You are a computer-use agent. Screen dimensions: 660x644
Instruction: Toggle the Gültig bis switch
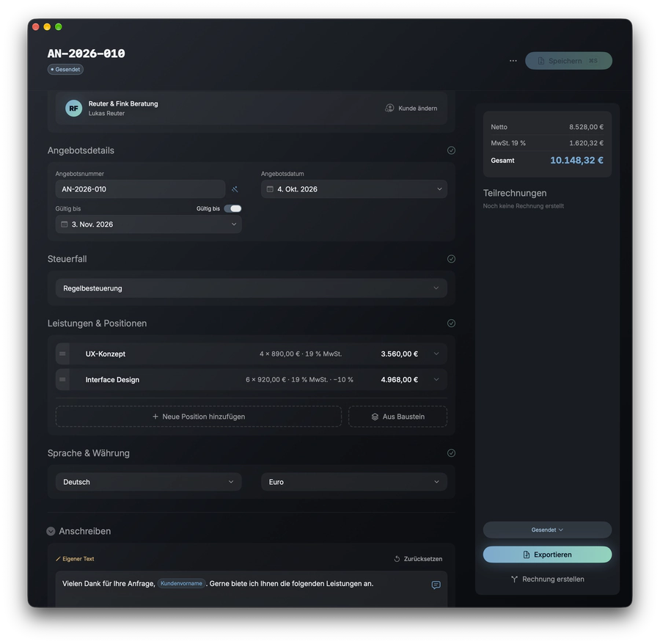click(232, 208)
